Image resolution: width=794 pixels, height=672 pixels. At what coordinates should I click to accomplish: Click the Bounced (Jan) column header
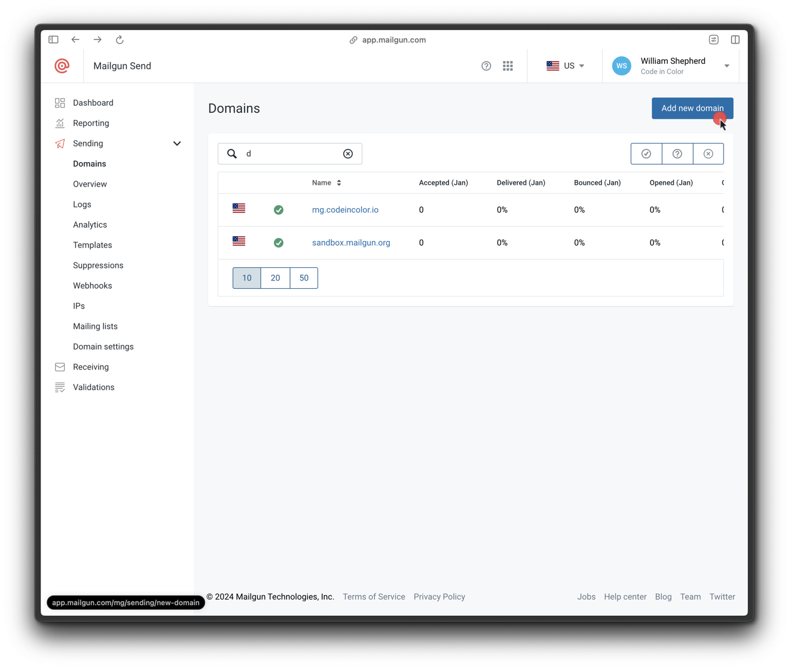click(597, 183)
